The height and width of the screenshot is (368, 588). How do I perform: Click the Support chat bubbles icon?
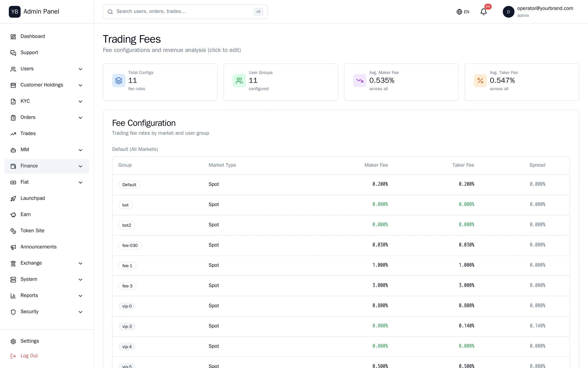pyautogui.click(x=13, y=53)
